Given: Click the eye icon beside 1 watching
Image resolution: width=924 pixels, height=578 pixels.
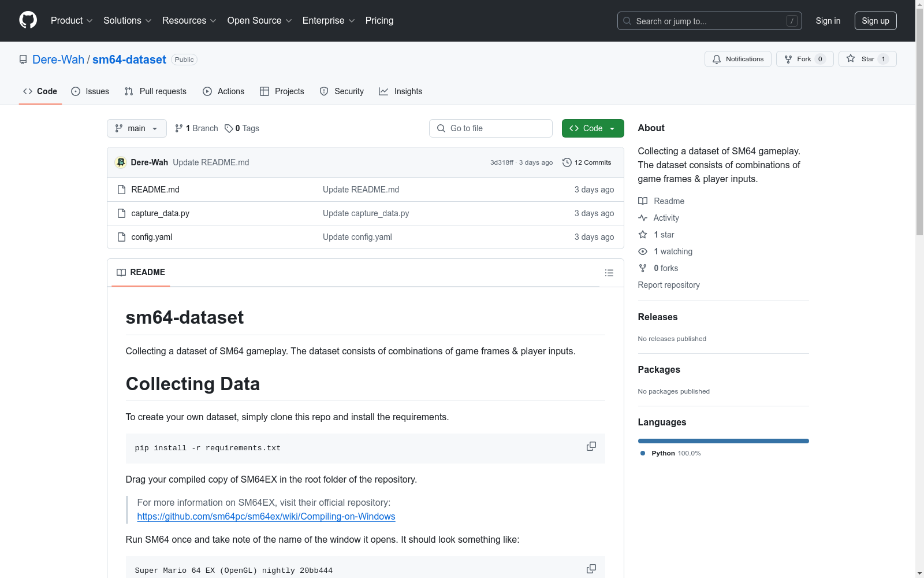Looking at the screenshot, I should 643,251.
